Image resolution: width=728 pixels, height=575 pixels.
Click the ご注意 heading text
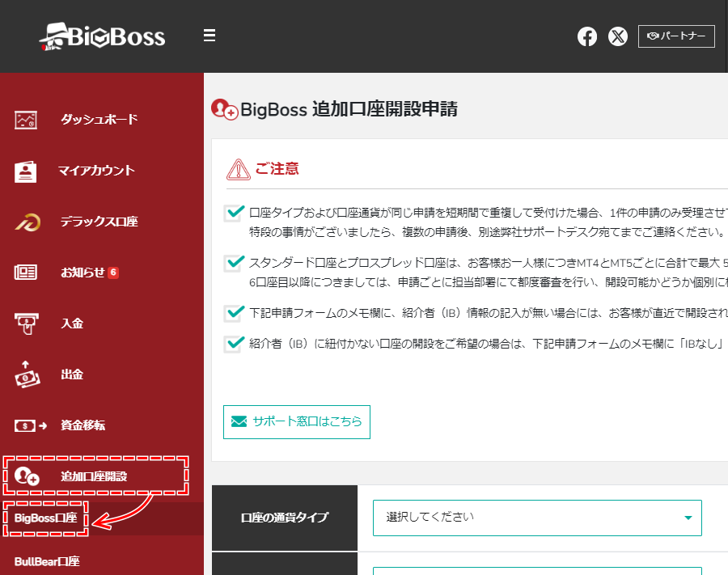pyautogui.click(x=277, y=168)
